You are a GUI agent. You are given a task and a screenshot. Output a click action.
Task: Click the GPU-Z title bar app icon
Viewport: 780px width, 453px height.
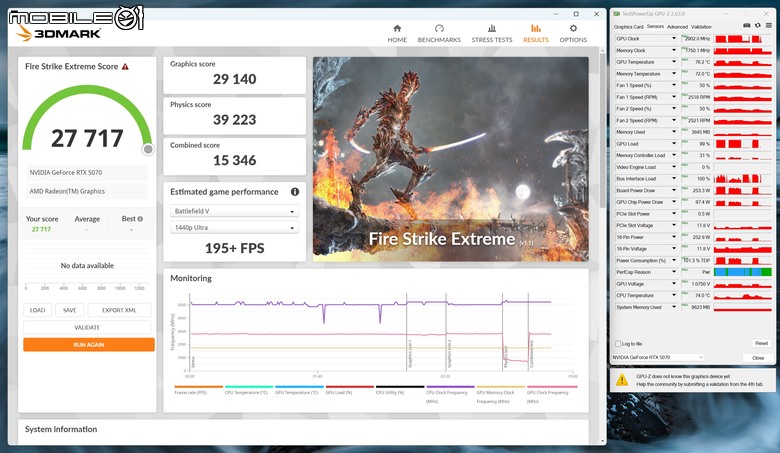(x=617, y=14)
